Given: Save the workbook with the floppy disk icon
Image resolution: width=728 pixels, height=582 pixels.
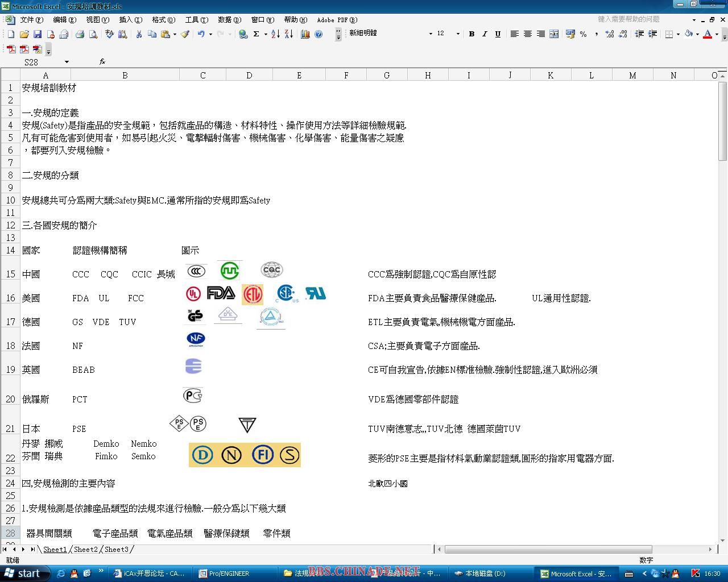Looking at the screenshot, I should pos(37,34).
